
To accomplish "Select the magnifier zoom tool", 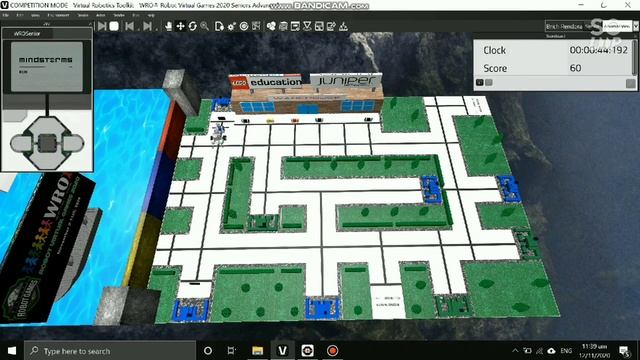I will pos(204,26).
